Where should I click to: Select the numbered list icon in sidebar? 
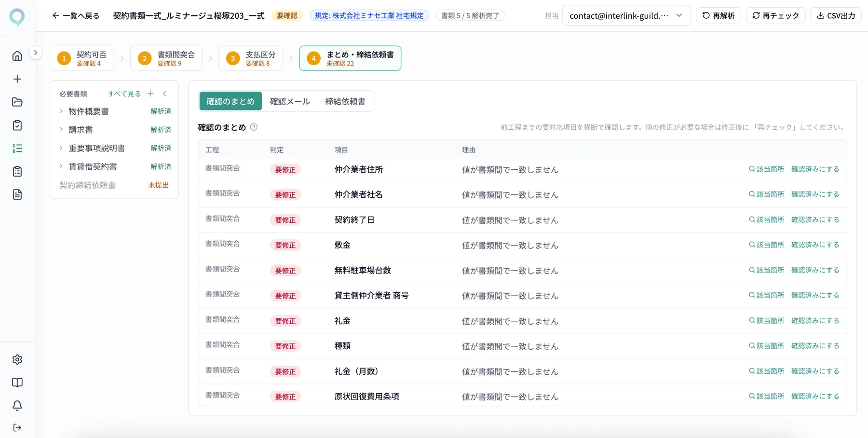(17, 149)
